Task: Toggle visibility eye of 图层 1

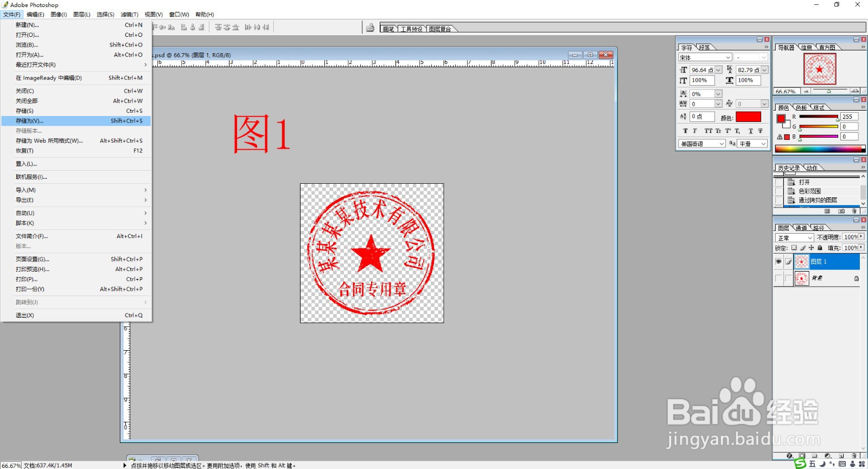Action: [x=778, y=262]
